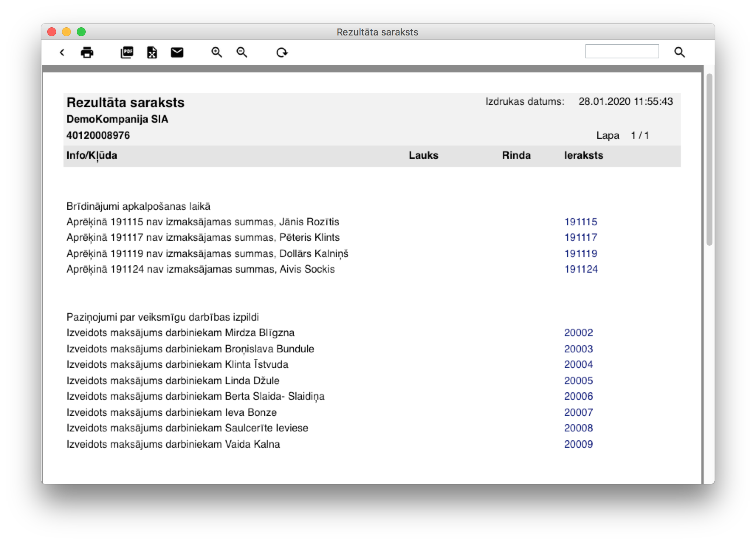Click the green fullscreen window button
Image resolution: width=756 pixels, height=543 pixels.
81,32
